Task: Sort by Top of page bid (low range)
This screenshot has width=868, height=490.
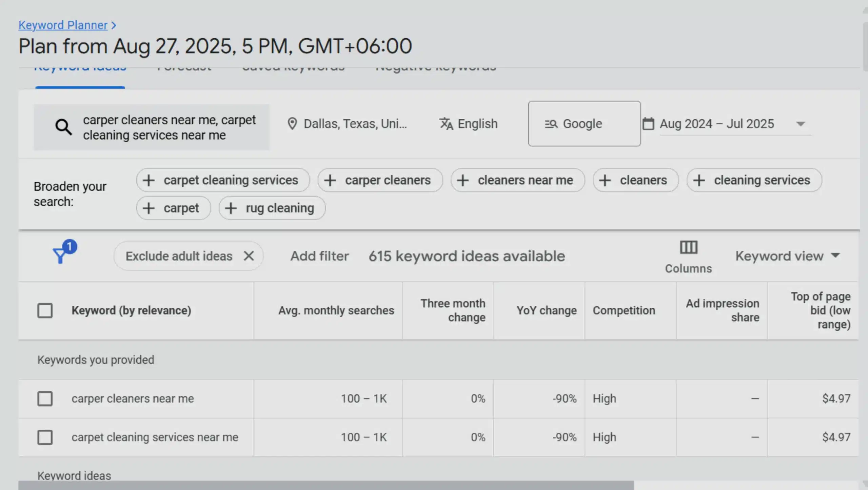Action: click(x=821, y=310)
